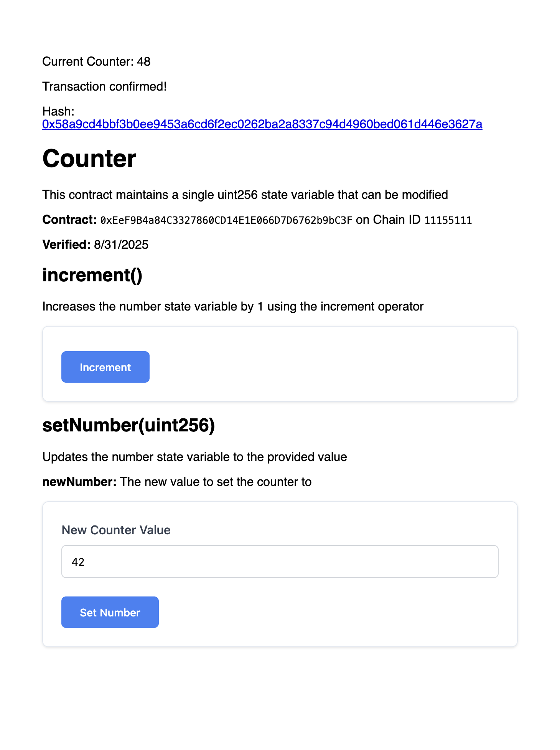Image resolution: width=560 pixels, height=750 pixels.
Task: Click the verified date 8/31/2025
Action: point(121,244)
